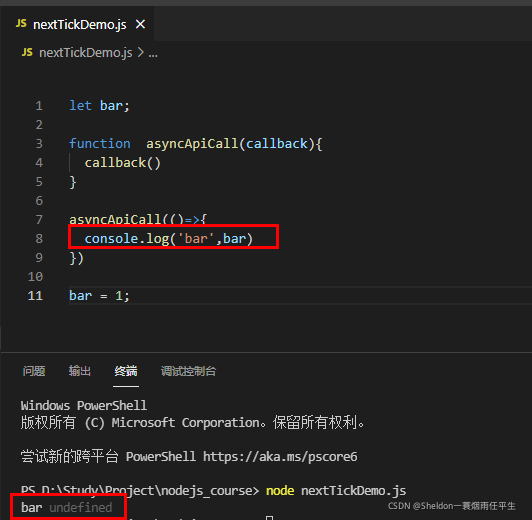Switch to the 问题 panel tab

pos(34,371)
